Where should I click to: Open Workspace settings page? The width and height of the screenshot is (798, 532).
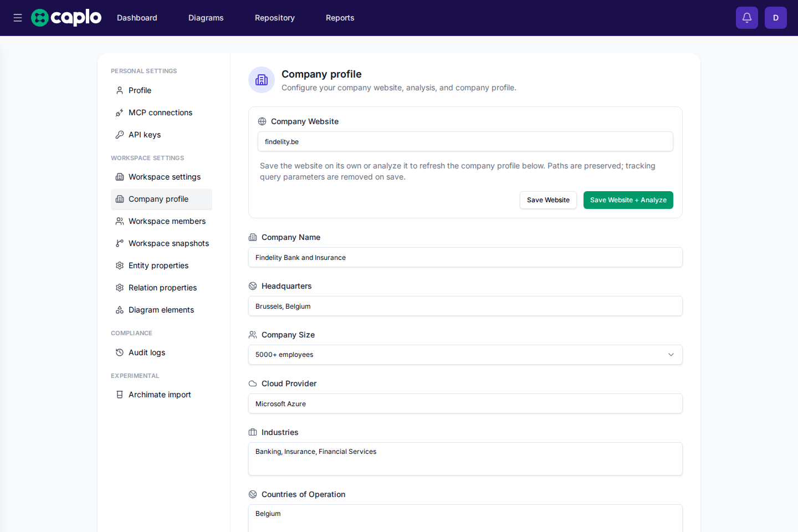pos(161,177)
